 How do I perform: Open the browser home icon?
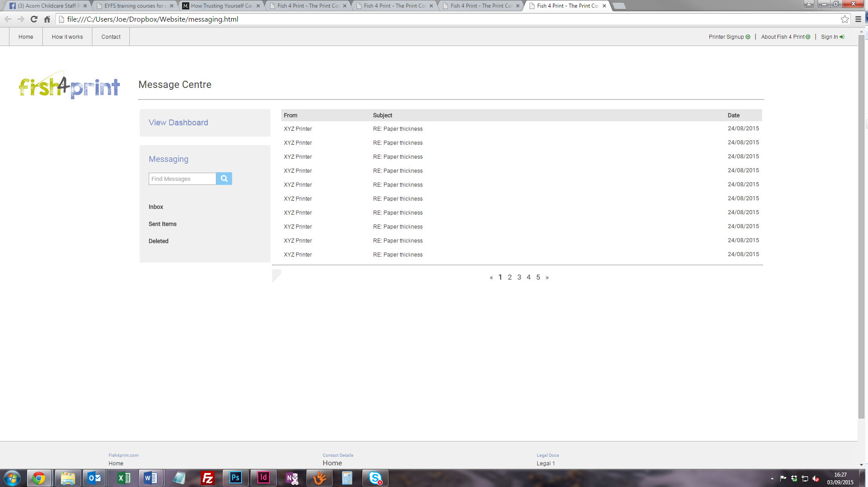[47, 19]
